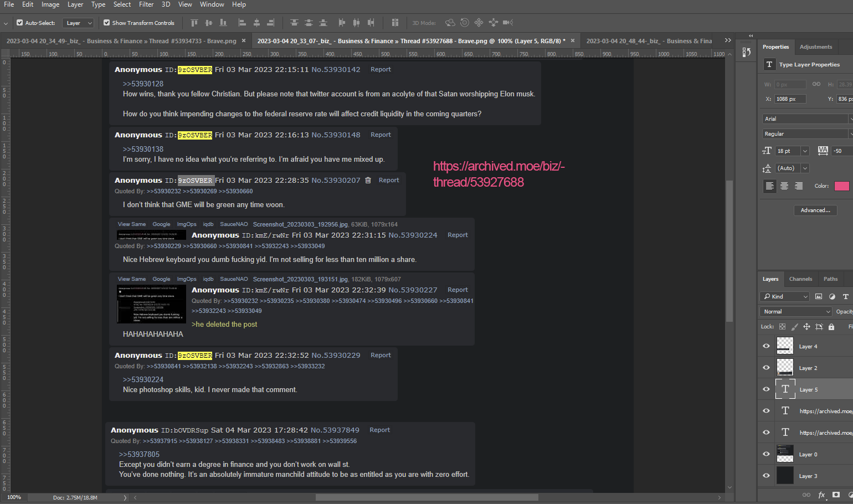Open the 18 pt font size dropdown

click(805, 151)
